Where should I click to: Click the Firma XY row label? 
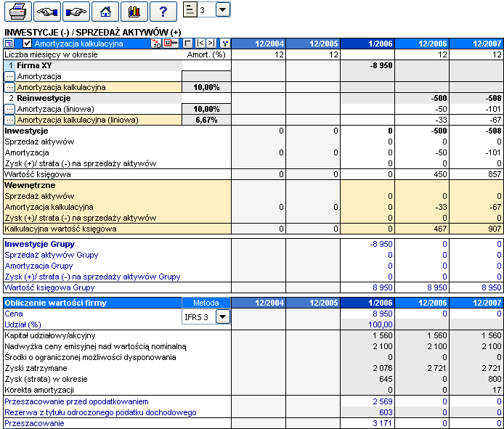tap(34, 65)
